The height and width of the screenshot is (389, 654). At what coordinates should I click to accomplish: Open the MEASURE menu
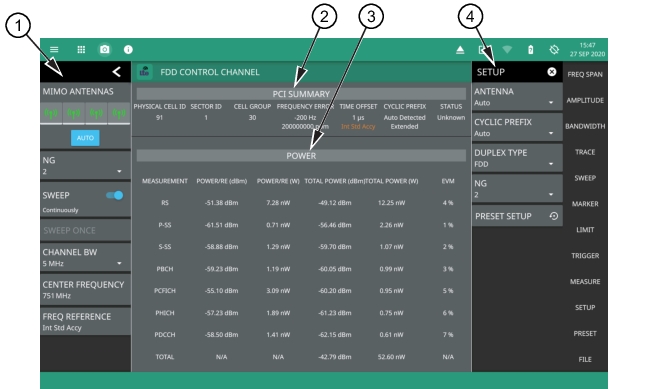(x=585, y=281)
